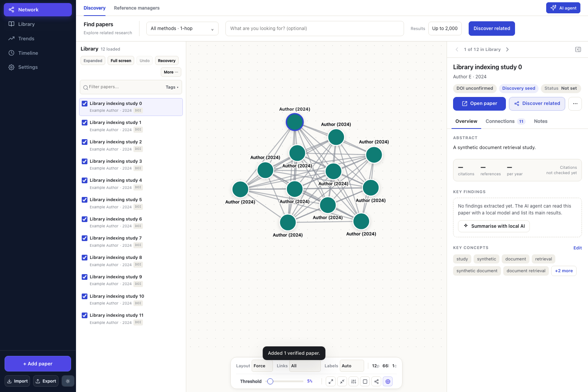588x392 pixels.
Task: Click the shrink graph arrows icon
Action: pos(342,381)
